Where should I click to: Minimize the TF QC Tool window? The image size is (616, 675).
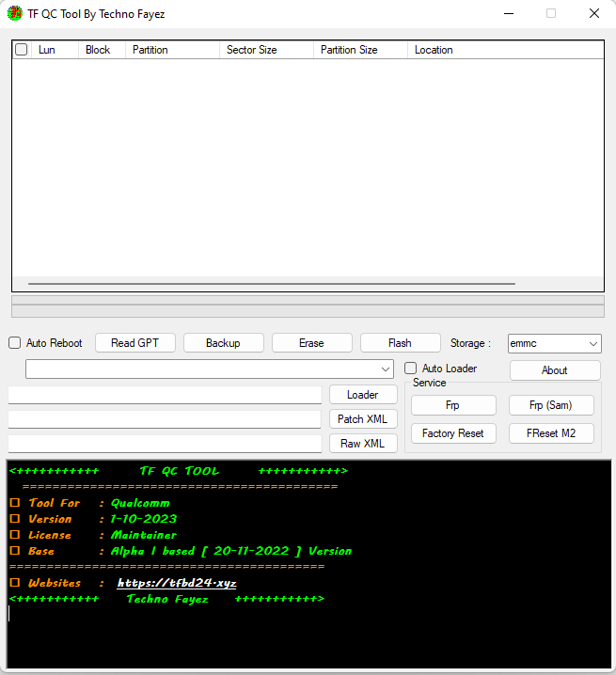[x=509, y=14]
